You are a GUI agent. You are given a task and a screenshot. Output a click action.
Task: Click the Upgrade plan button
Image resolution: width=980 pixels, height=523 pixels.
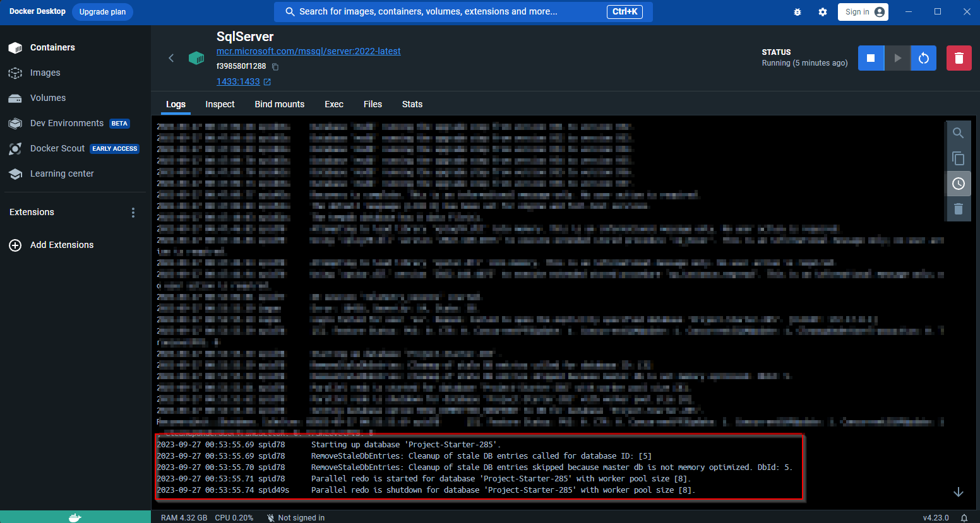coord(102,12)
